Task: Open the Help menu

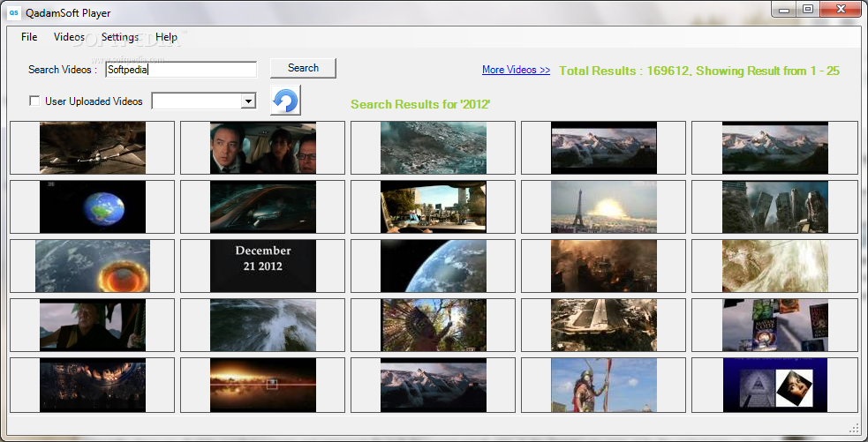Action: click(166, 37)
